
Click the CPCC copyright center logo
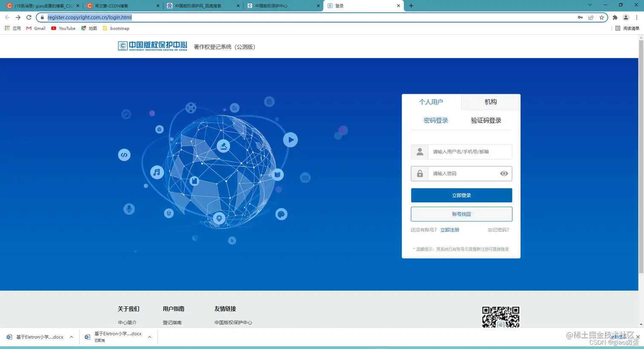tap(152, 46)
